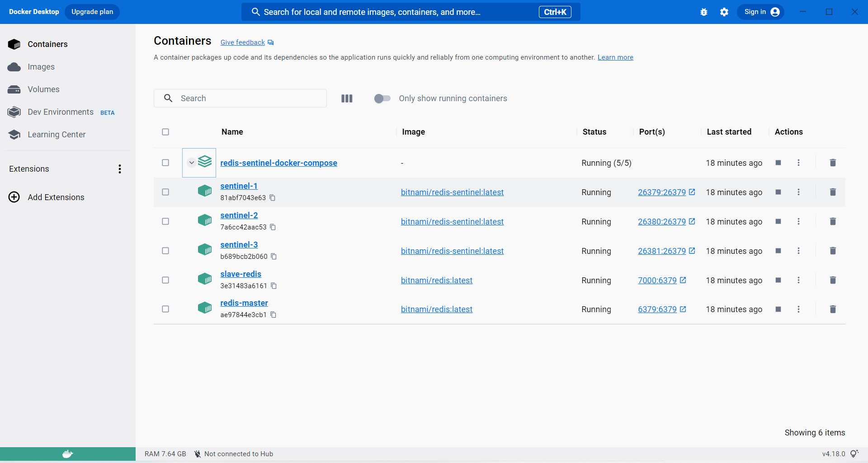Open the troubleshoot bug icon
868x463 pixels.
tap(703, 12)
